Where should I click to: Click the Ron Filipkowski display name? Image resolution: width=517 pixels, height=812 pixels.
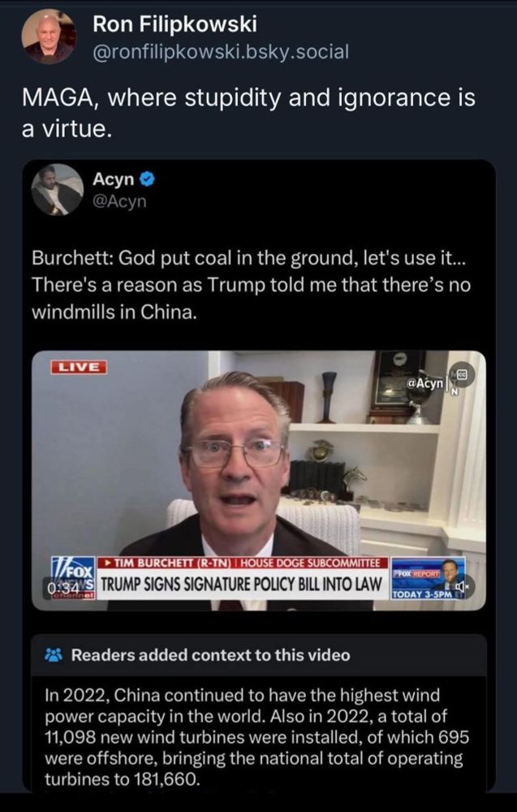pyautogui.click(x=175, y=24)
